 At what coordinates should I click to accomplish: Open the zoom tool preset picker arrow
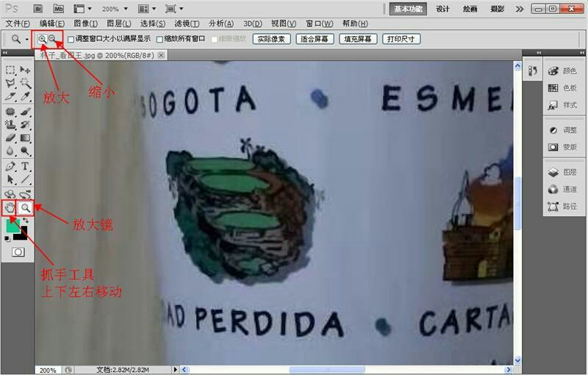point(27,39)
